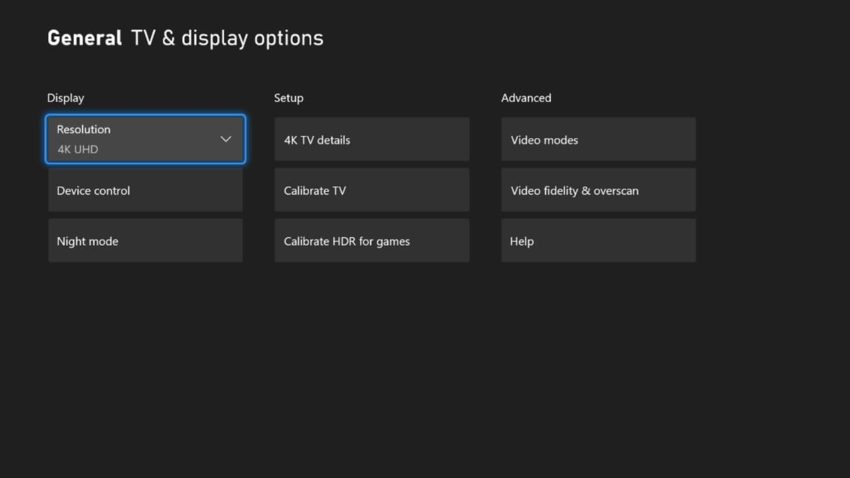This screenshot has height=478, width=850.
Task: Choose the middle tile under the Setup heading
Action: [372, 190]
